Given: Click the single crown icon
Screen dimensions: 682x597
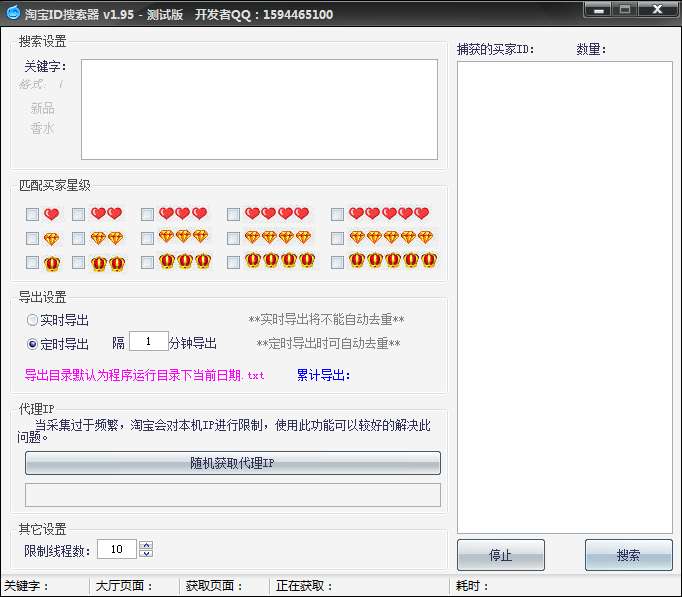Looking at the screenshot, I should (51, 263).
